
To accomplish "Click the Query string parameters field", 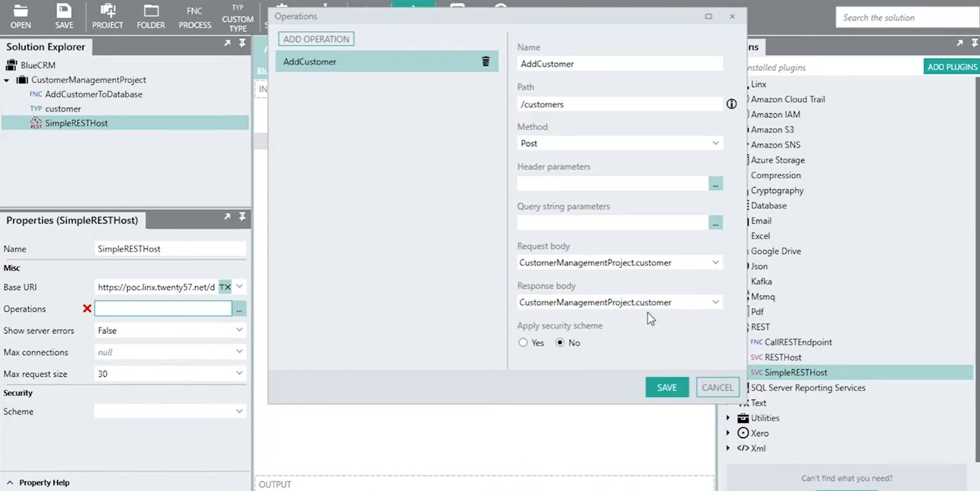I will 613,223.
